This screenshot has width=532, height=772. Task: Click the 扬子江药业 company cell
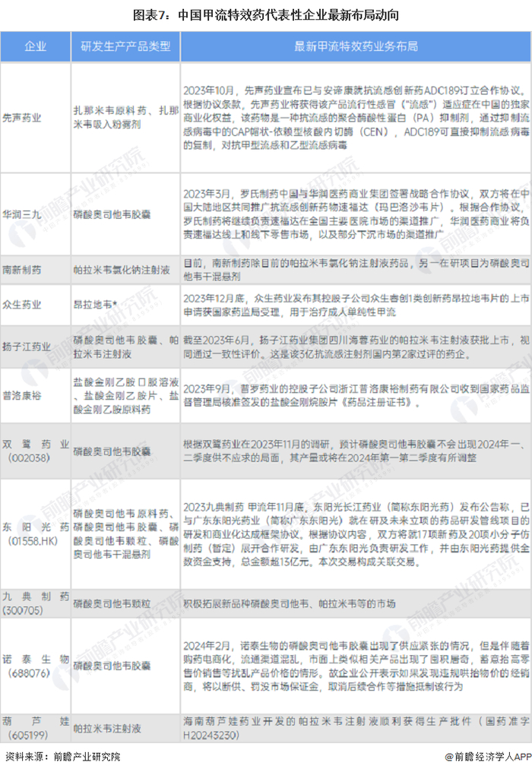tap(36, 346)
